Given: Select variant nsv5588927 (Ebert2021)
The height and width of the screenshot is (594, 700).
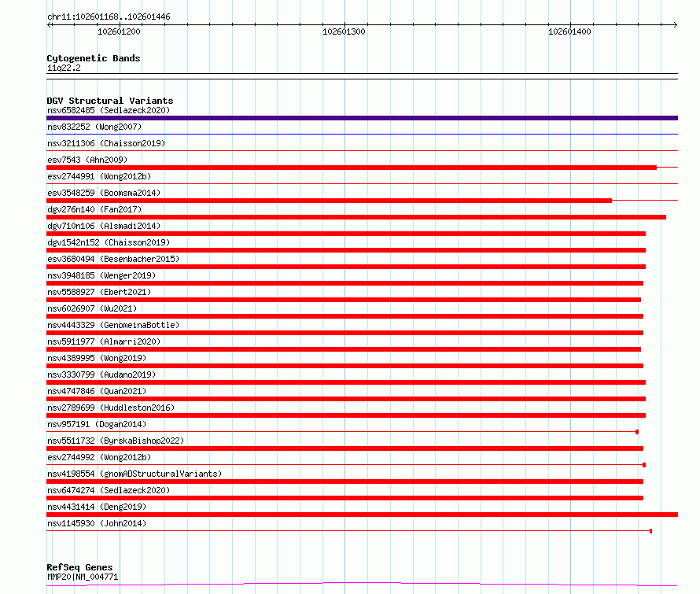Looking at the screenshot, I should click(x=99, y=292).
